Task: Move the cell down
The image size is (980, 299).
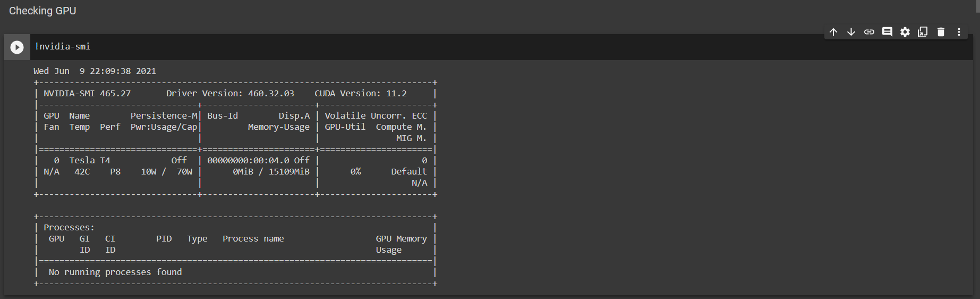Action: coord(851,32)
